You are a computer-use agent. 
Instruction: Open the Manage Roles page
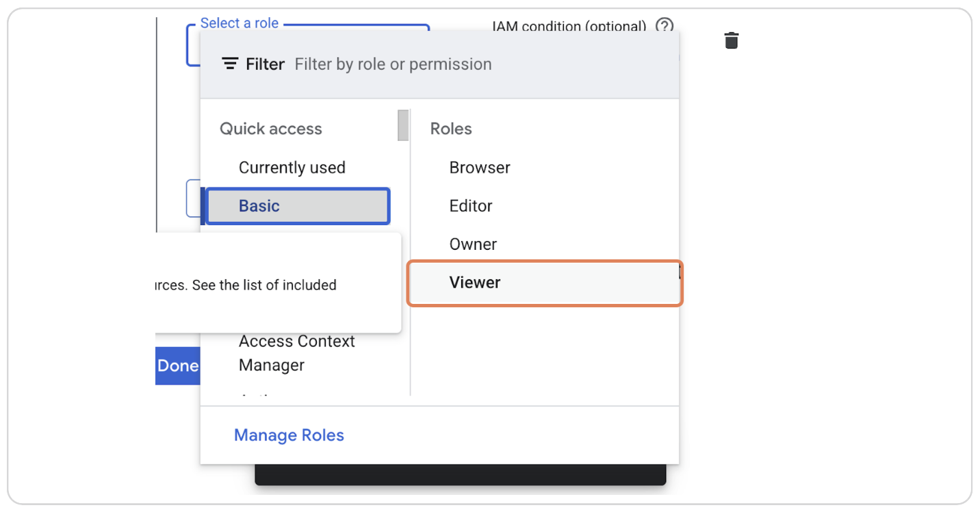(x=289, y=435)
